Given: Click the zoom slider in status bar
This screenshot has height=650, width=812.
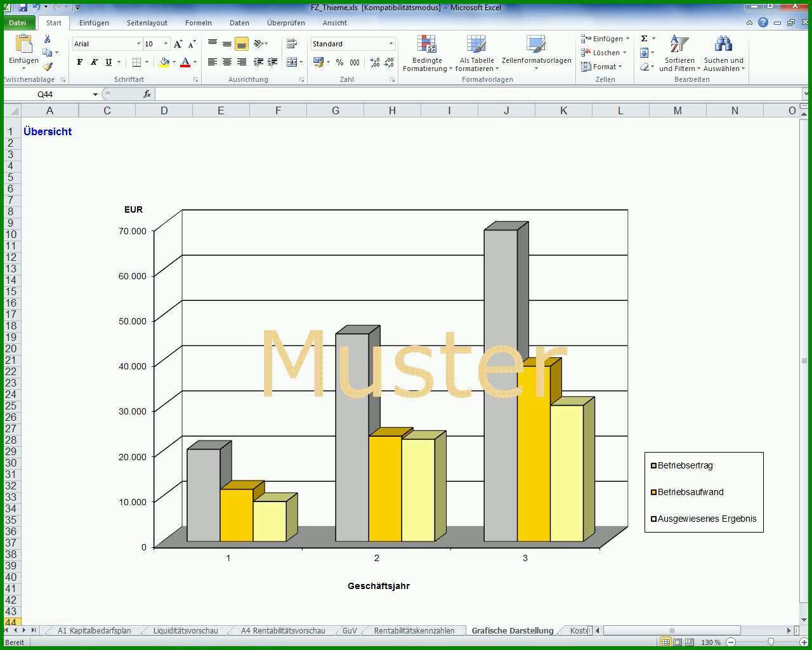Looking at the screenshot, I should pyautogui.click(x=771, y=642).
